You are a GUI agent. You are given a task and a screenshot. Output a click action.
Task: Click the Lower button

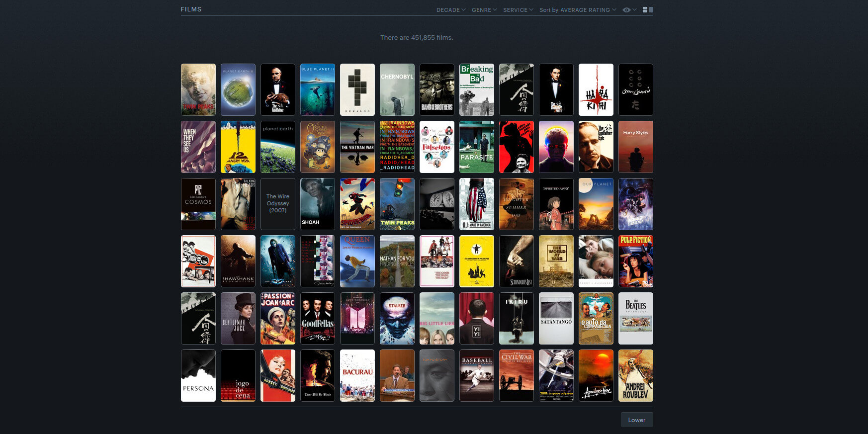point(636,420)
